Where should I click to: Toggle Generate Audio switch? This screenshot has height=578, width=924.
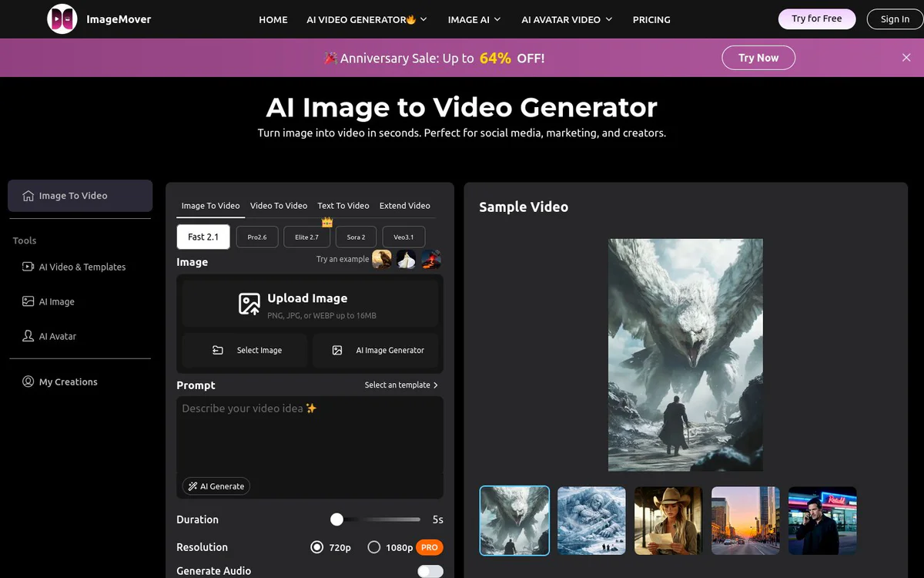click(430, 571)
